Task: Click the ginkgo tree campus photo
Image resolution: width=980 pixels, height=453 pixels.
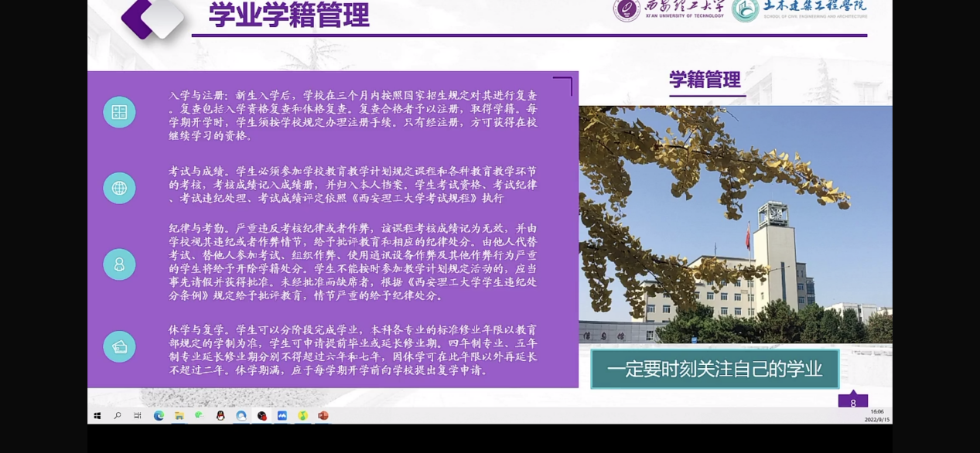Action: tap(735, 224)
